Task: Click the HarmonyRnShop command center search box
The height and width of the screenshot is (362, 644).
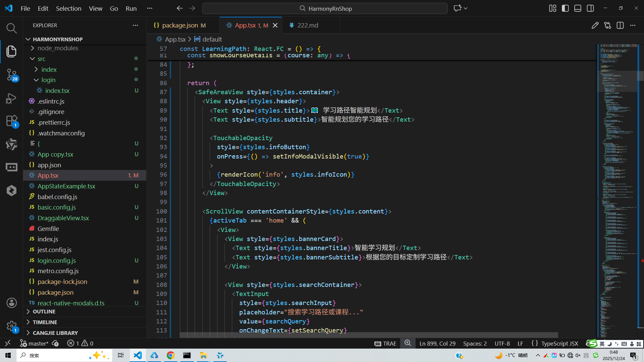Action: click(x=325, y=8)
